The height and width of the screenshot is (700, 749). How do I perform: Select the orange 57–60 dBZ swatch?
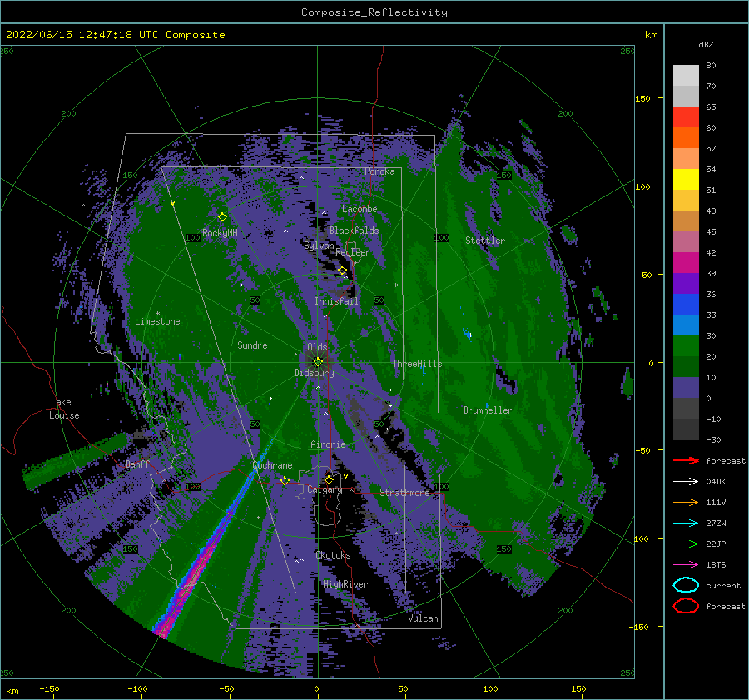(x=686, y=137)
